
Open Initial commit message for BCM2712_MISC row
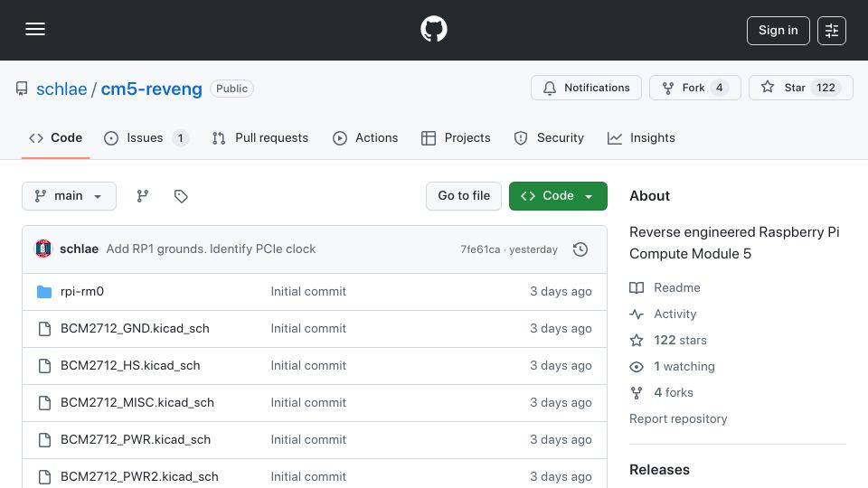(308, 403)
